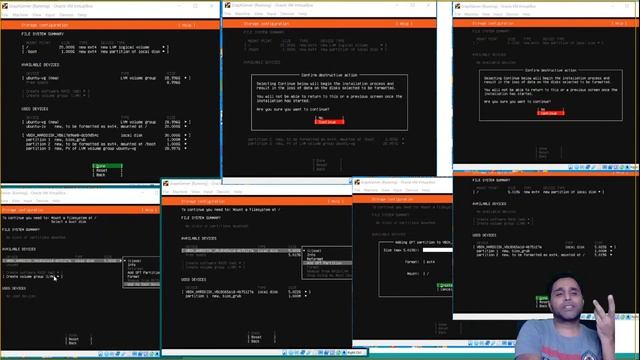Open Mount dropdown in Adding GPT partition dialog
Viewport: 640px width, 360px height.
click(426, 274)
